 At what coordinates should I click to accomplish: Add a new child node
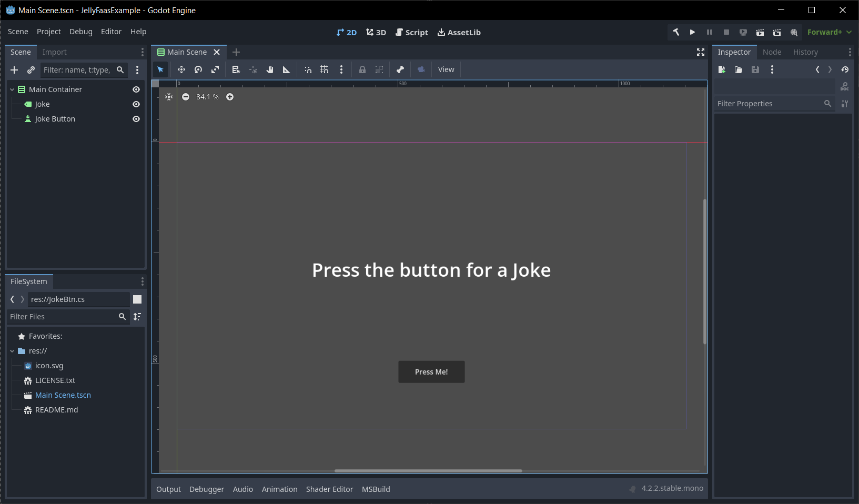point(14,70)
